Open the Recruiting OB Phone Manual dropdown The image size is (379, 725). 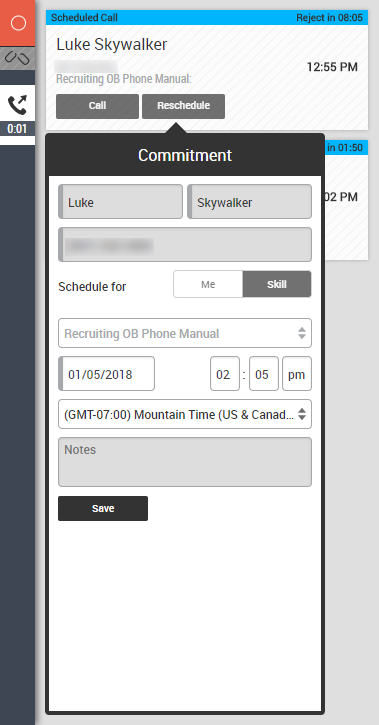[185, 333]
